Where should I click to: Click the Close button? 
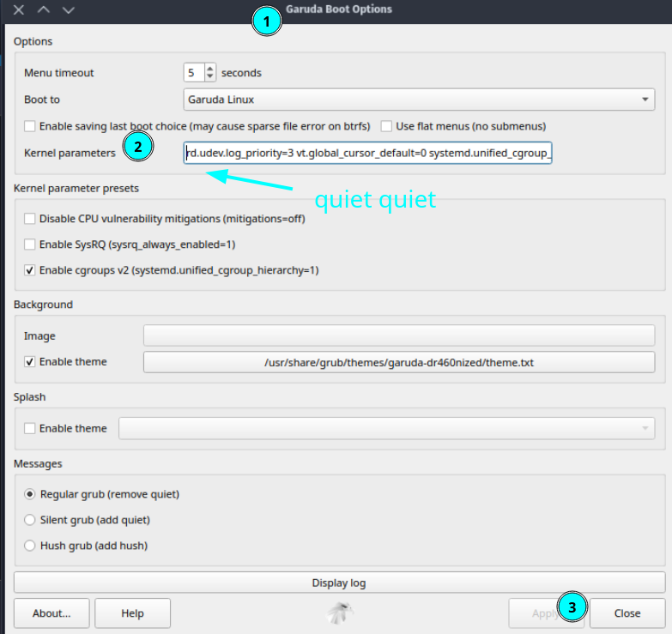coord(627,613)
